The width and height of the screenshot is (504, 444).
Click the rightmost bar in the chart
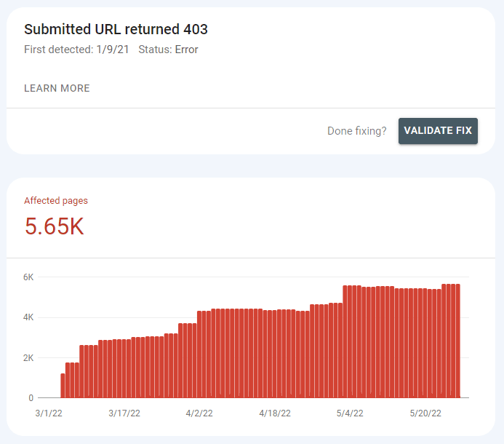(x=458, y=342)
